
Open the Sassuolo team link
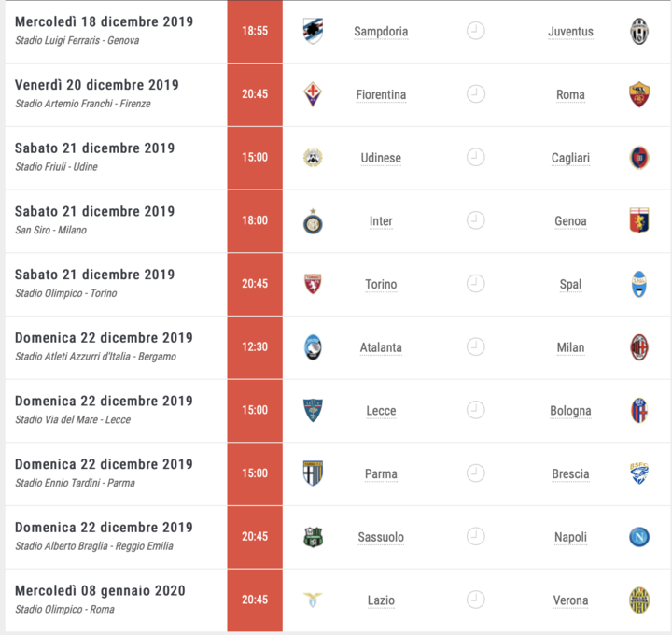(x=381, y=537)
